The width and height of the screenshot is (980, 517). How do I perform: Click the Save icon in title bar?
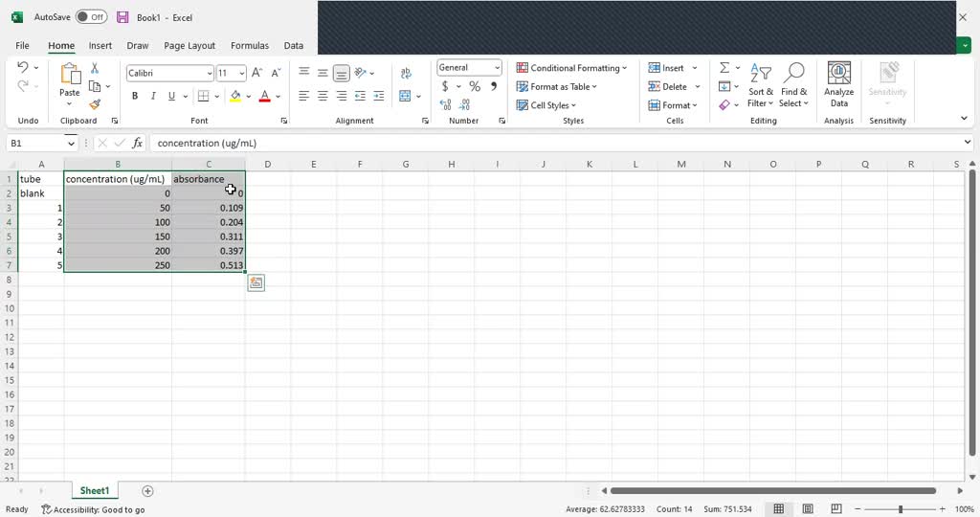click(x=122, y=17)
